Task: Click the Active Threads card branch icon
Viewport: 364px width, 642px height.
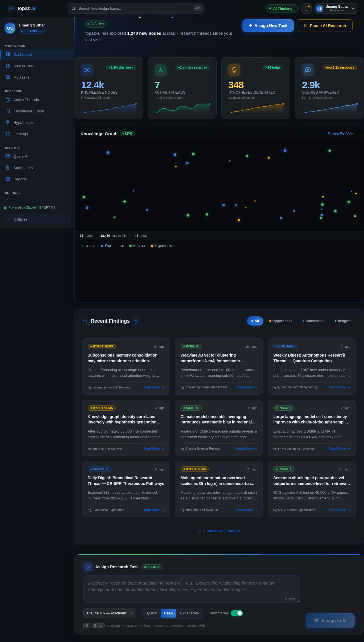Action: coord(161,70)
